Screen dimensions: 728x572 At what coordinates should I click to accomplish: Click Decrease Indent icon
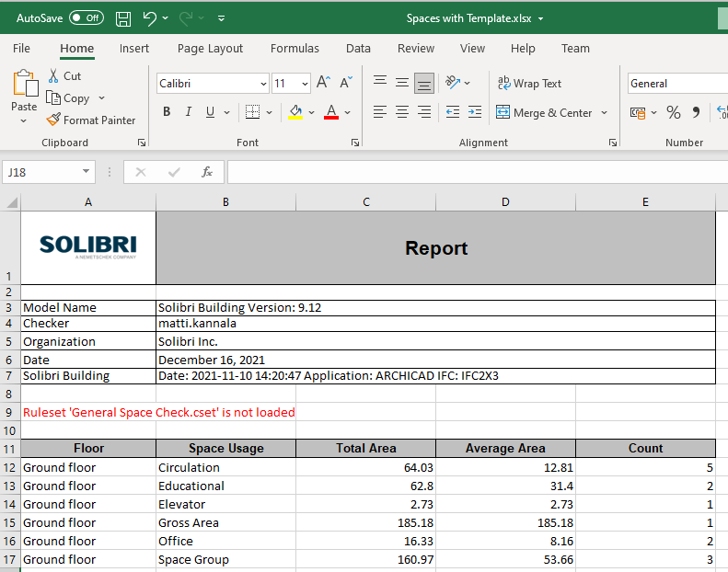453,112
